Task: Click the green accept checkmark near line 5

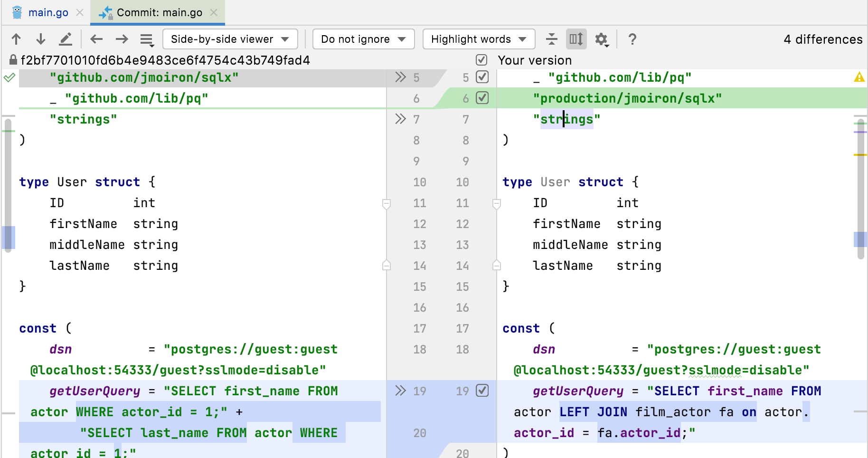Action: [x=9, y=77]
